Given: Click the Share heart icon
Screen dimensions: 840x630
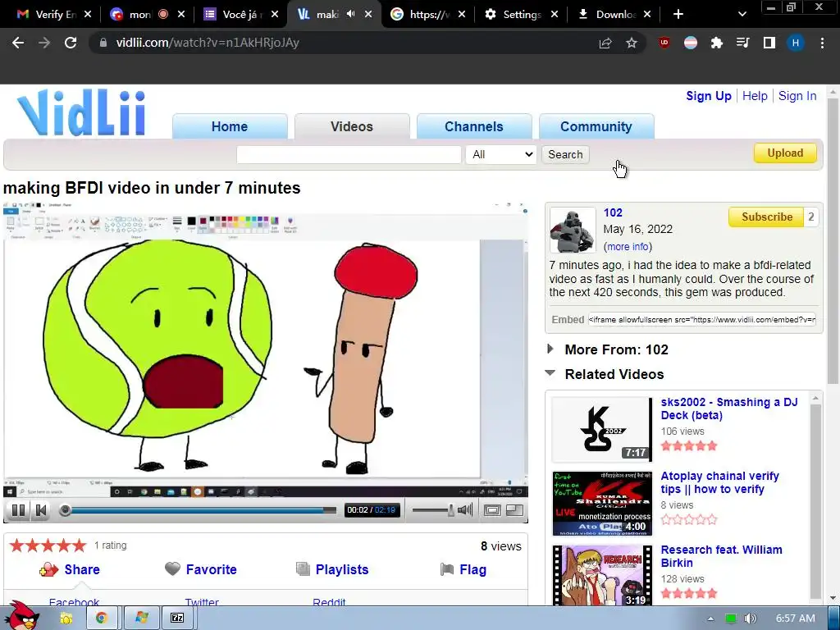Looking at the screenshot, I should click(x=48, y=569).
